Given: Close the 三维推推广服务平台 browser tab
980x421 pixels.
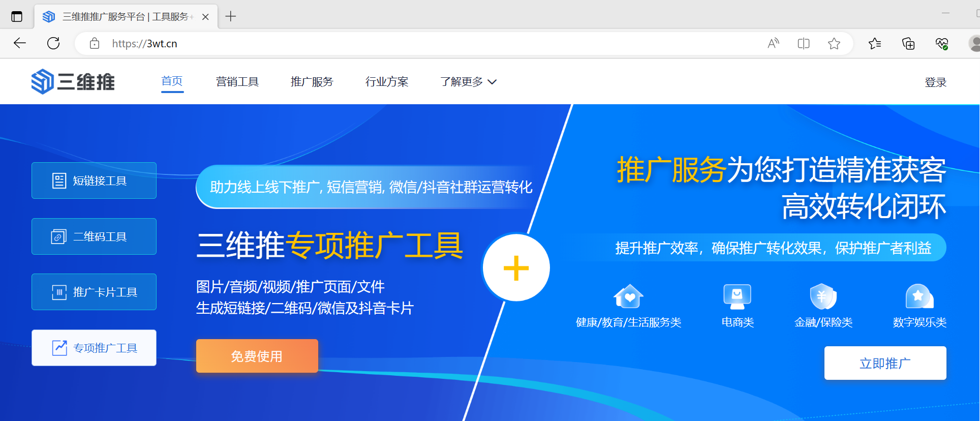Looking at the screenshot, I should (x=205, y=17).
